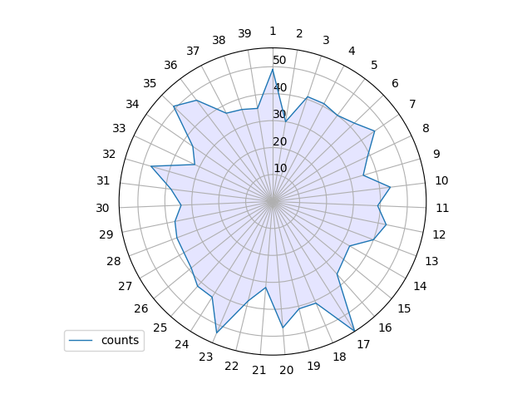Click angular axis label 35
This screenshot has width=532, height=399.
click(150, 83)
